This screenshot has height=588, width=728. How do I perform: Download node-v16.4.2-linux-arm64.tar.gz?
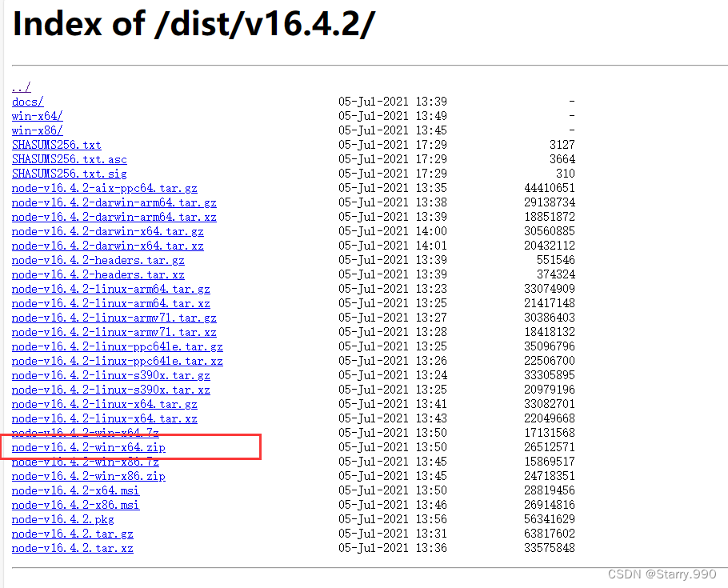(111, 289)
